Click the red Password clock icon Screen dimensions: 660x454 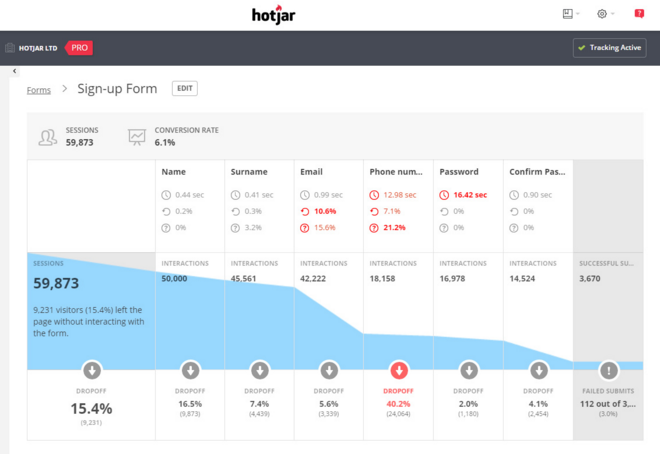[x=444, y=195]
